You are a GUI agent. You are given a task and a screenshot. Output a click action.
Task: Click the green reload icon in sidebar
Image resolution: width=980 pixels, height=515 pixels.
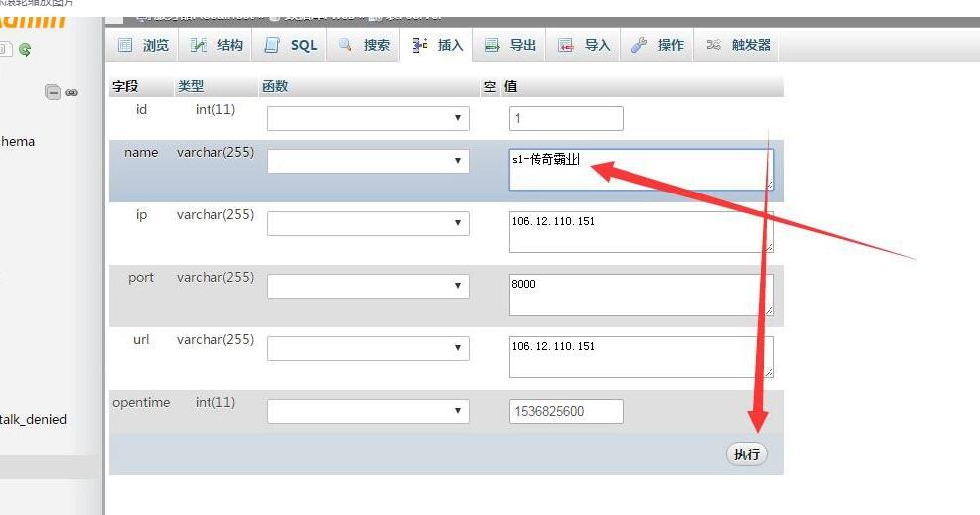point(25,49)
